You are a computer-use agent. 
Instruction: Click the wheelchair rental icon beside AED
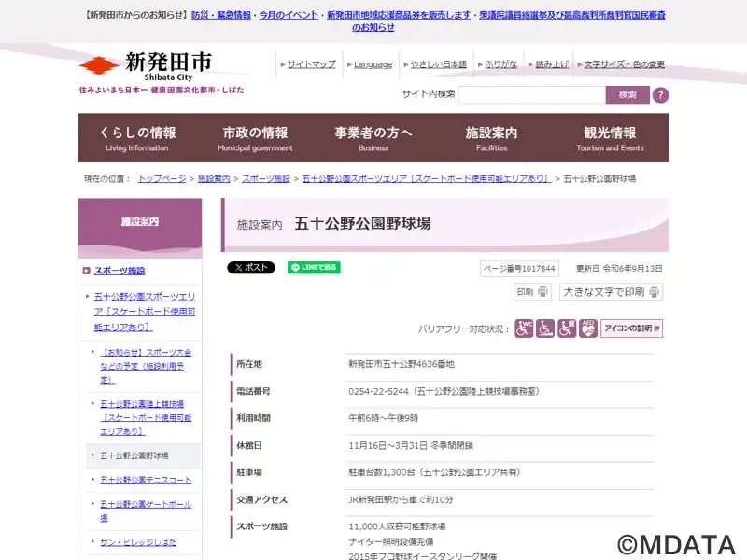tap(567, 329)
